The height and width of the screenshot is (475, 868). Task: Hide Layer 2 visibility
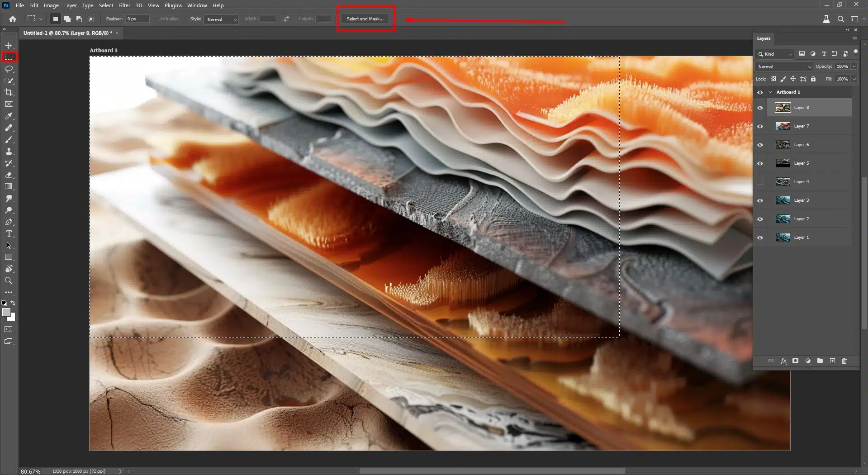(760, 219)
